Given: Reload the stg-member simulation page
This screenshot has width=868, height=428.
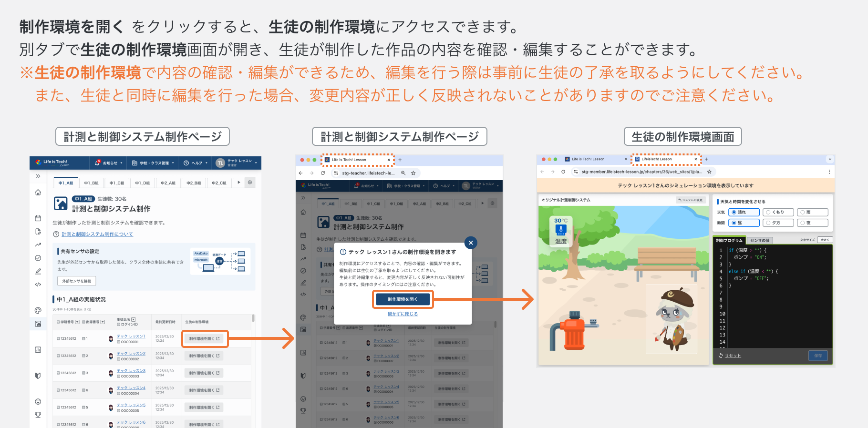Looking at the screenshot, I should (x=563, y=172).
